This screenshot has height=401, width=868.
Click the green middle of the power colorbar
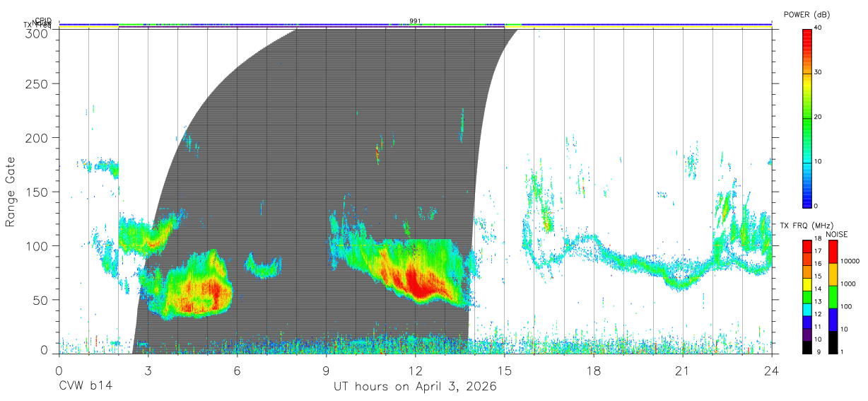[x=807, y=117]
